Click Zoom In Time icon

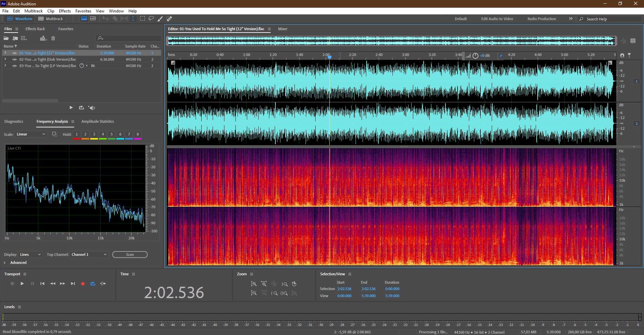264,284
